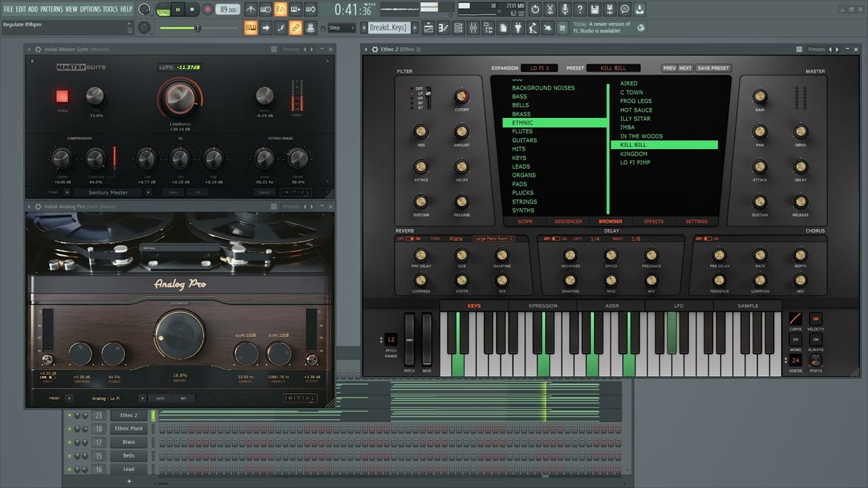Switch to the SCOPE tab in Ethnc 2
Screen dimensions: 868x488
[526, 222]
